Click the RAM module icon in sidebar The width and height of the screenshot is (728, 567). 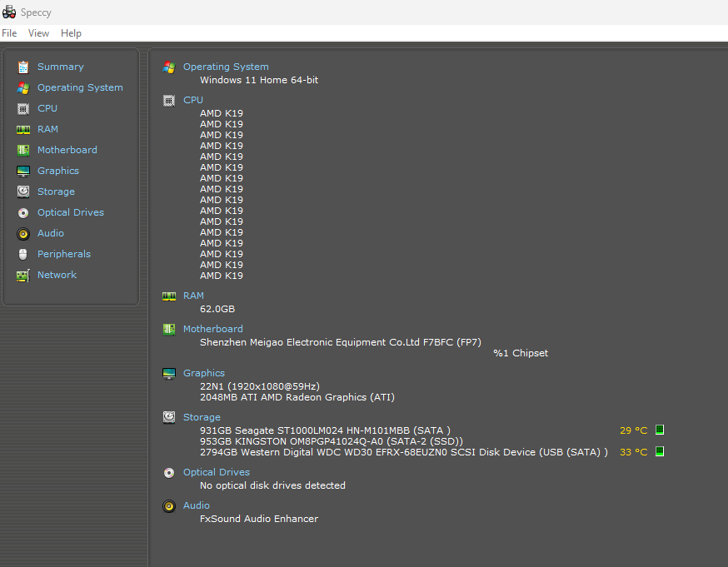(x=22, y=129)
